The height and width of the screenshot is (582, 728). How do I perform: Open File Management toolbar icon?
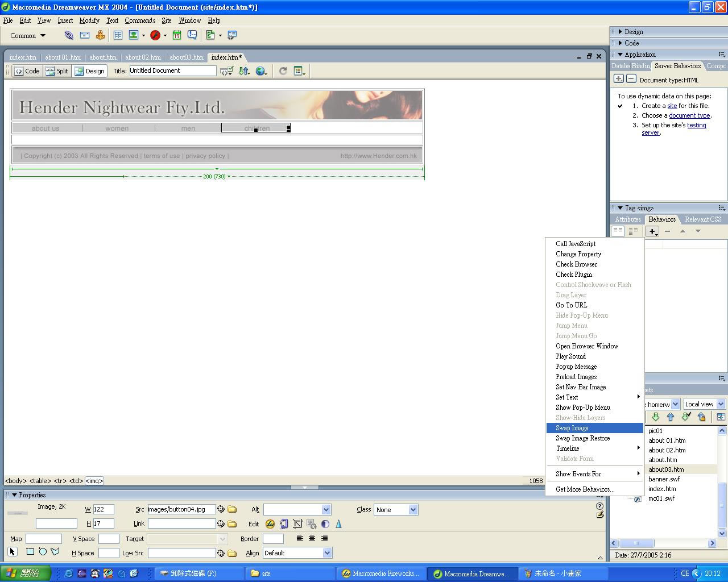[244, 71]
